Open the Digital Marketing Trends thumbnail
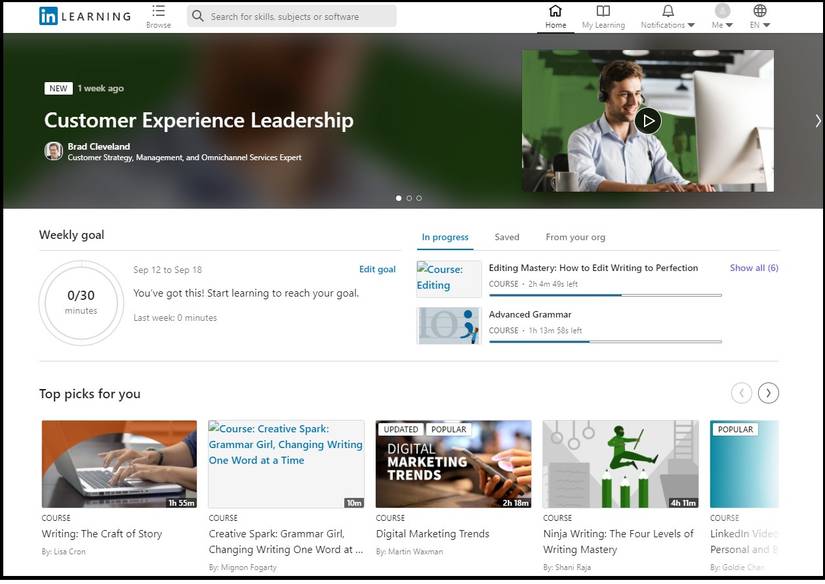The height and width of the screenshot is (584, 825). click(x=454, y=464)
